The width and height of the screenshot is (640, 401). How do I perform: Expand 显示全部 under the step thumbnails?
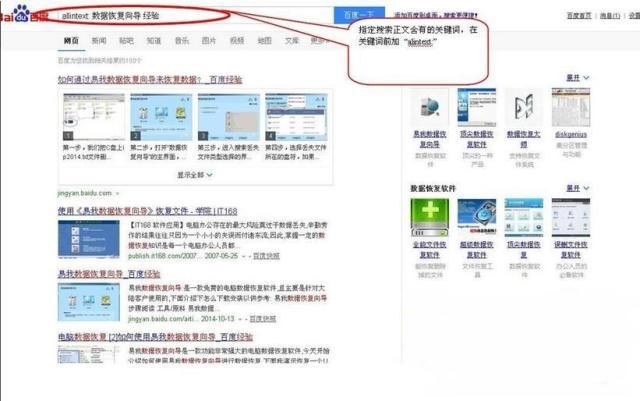(195, 175)
